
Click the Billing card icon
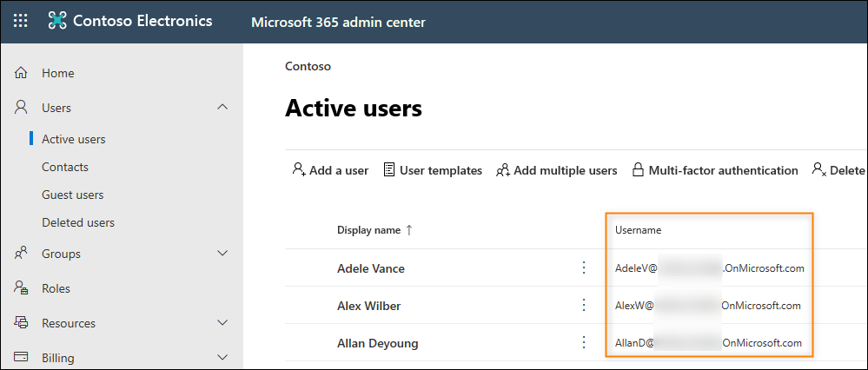tap(21, 357)
